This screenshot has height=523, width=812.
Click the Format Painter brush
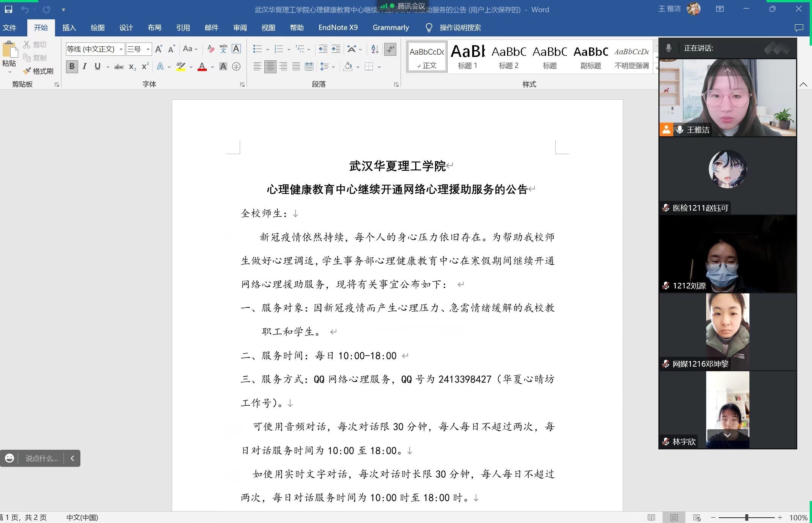tap(38, 71)
